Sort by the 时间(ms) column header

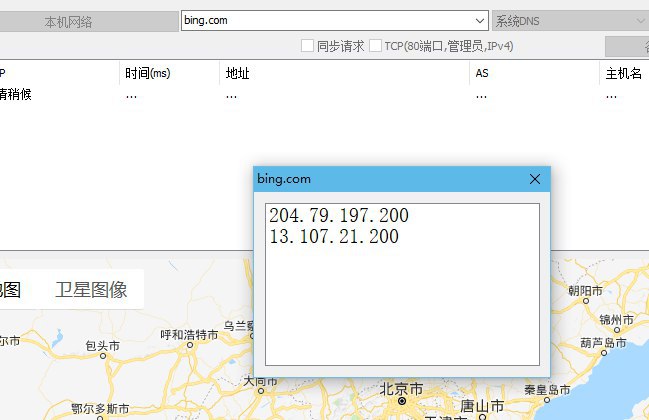tap(148, 74)
